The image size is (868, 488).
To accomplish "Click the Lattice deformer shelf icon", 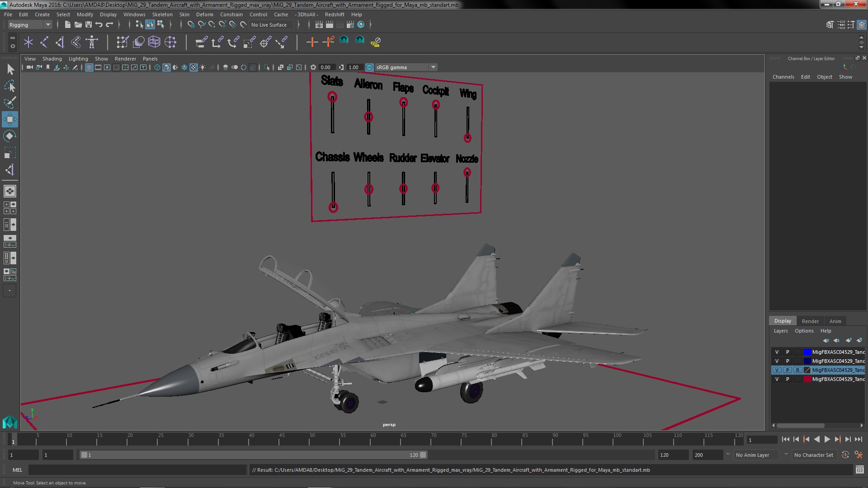I will [154, 42].
